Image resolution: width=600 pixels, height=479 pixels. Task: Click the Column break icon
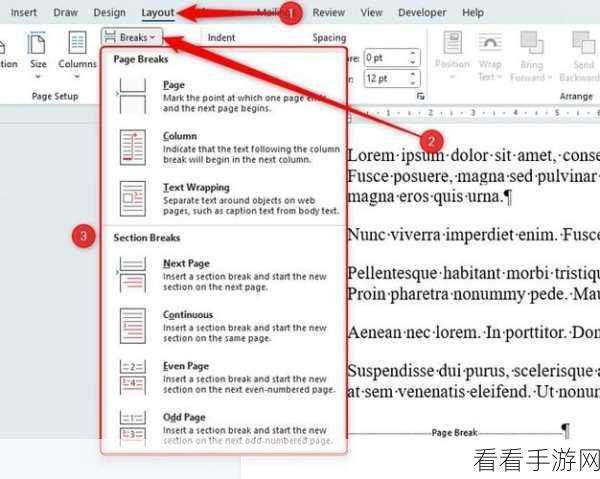coord(133,147)
